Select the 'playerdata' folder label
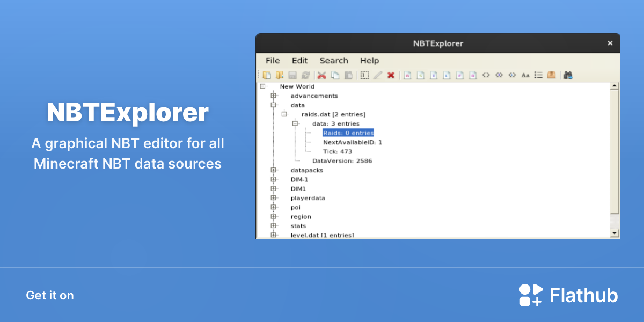 [308, 198]
